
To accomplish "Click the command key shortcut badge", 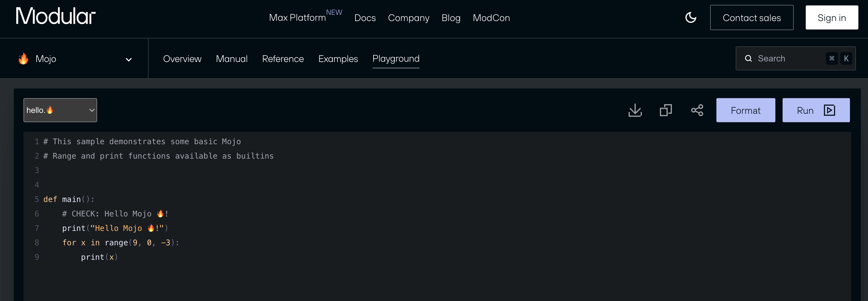I will 832,59.
